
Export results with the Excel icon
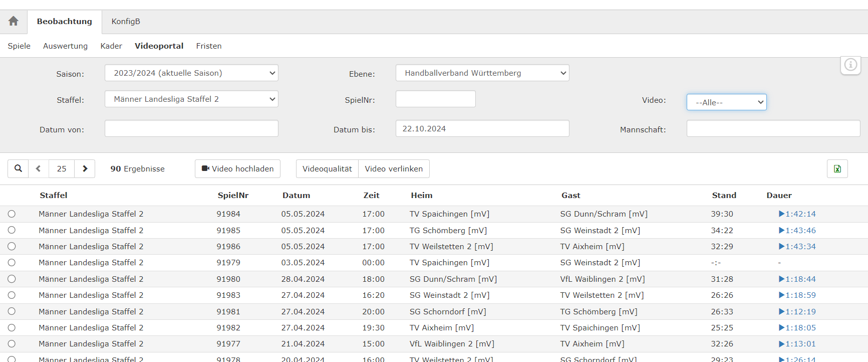[x=837, y=168]
